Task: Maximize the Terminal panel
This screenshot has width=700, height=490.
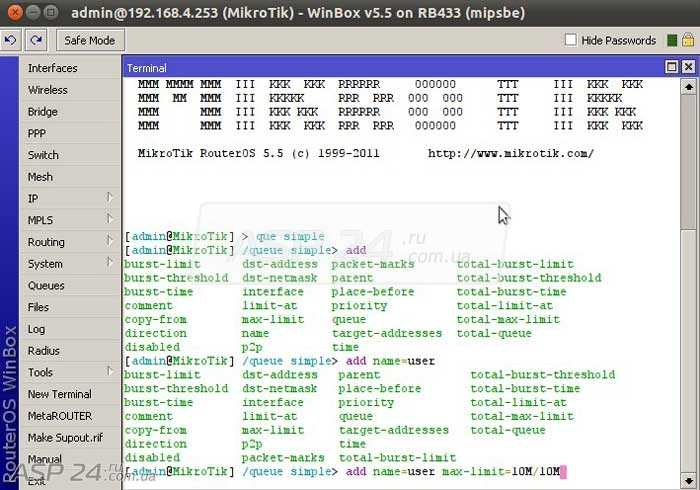Action: pyautogui.click(x=672, y=66)
